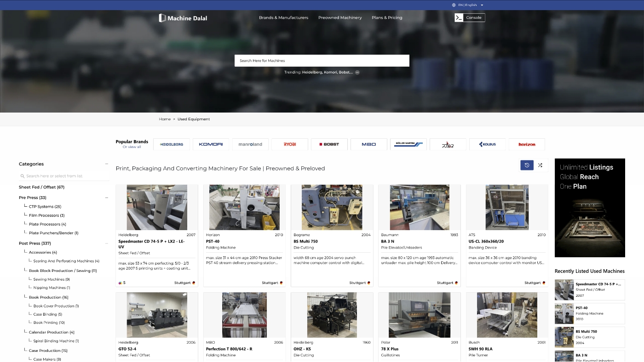Collapse the Categories panel
Screen dimensions: 644x362
[107, 164]
